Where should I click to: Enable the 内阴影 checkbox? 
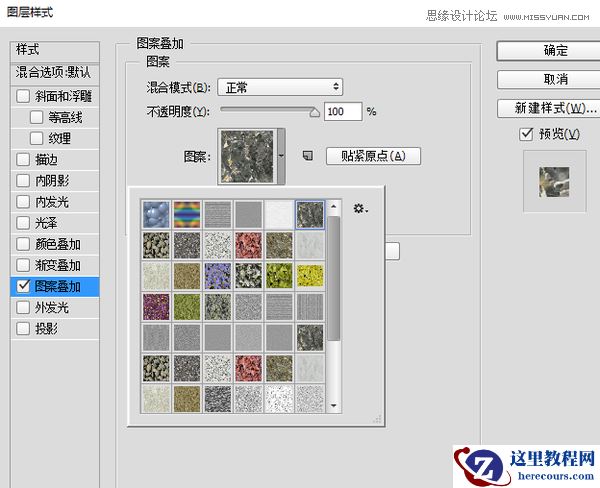tap(23, 180)
